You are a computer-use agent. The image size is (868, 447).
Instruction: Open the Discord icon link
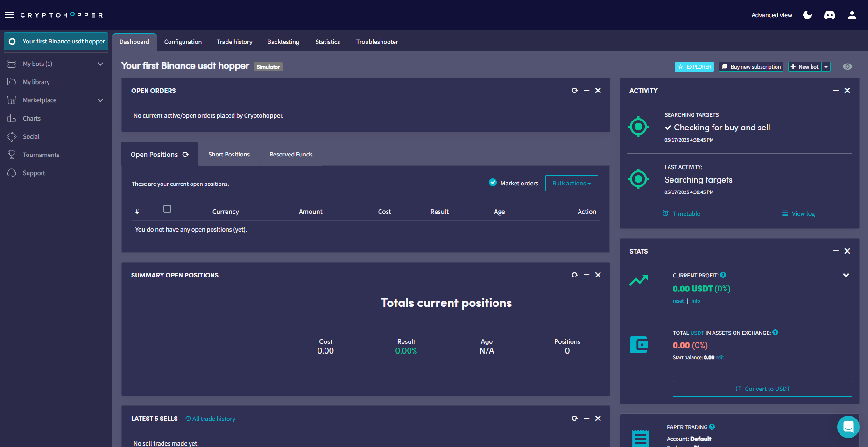pos(830,15)
